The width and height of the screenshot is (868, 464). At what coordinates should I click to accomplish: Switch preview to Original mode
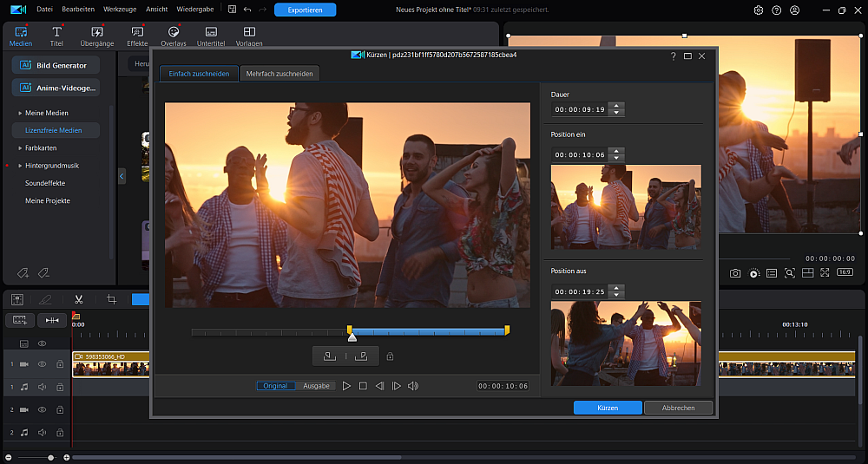pyautogui.click(x=275, y=386)
